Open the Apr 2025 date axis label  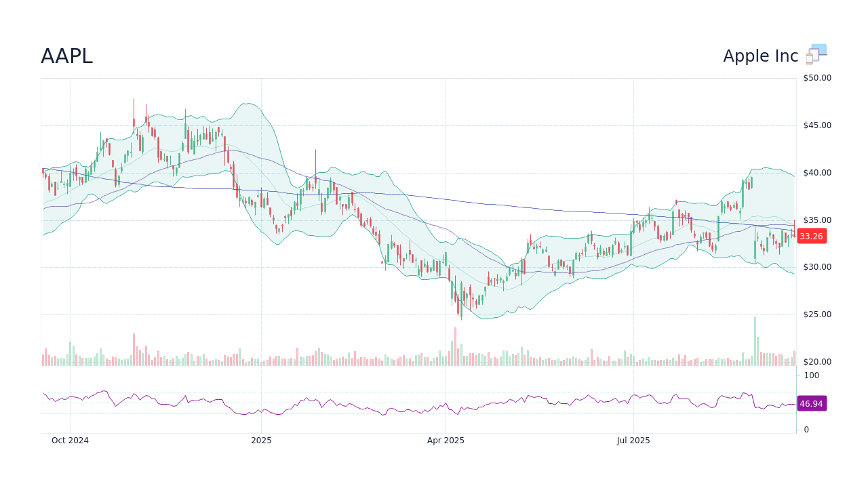pyautogui.click(x=447, y=440)
